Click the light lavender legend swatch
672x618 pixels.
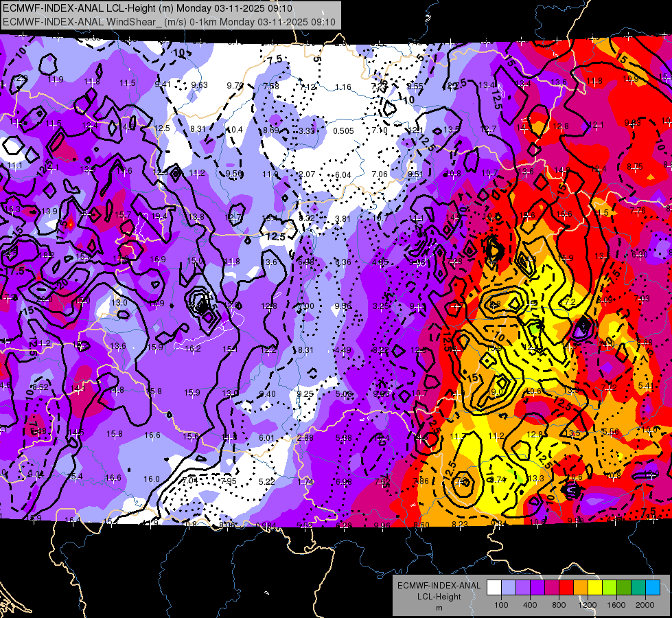pyautogui.click(x=509, y=588)
